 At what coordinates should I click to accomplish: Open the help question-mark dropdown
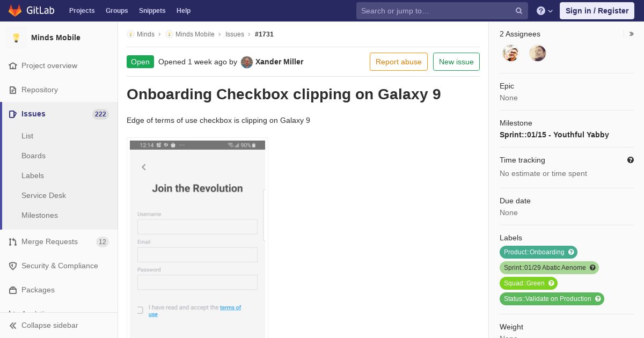tap(545, 11)
